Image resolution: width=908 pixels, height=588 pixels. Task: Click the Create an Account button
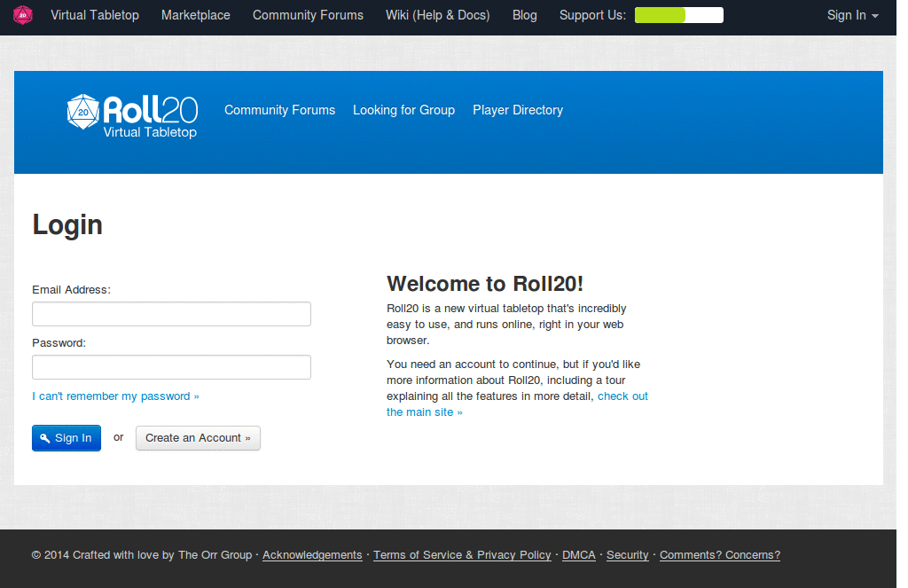point(198,438)
